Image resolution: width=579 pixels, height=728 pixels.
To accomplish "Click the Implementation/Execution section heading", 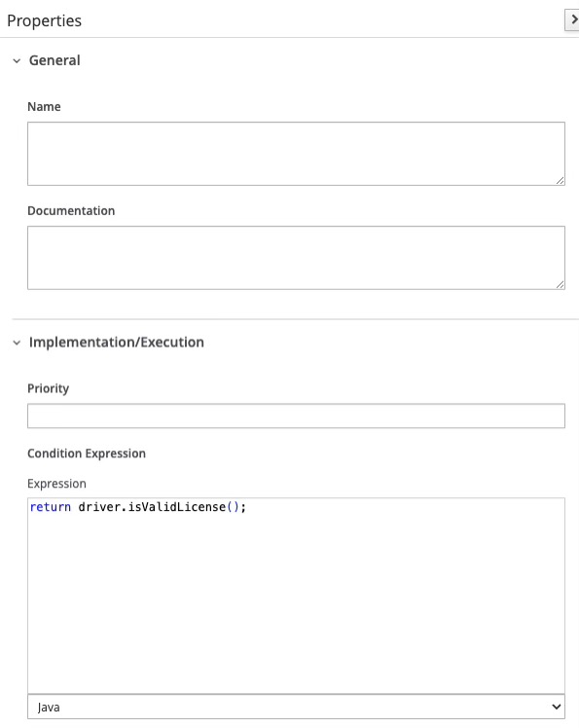I will click(x=116, y=343).
